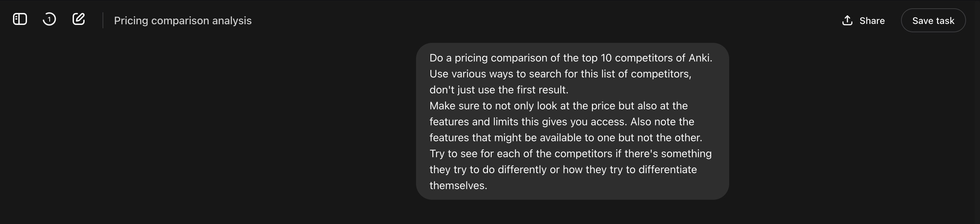Click the Share upload arrow icon
The image size is (980, 224).
tap(847, 21)
